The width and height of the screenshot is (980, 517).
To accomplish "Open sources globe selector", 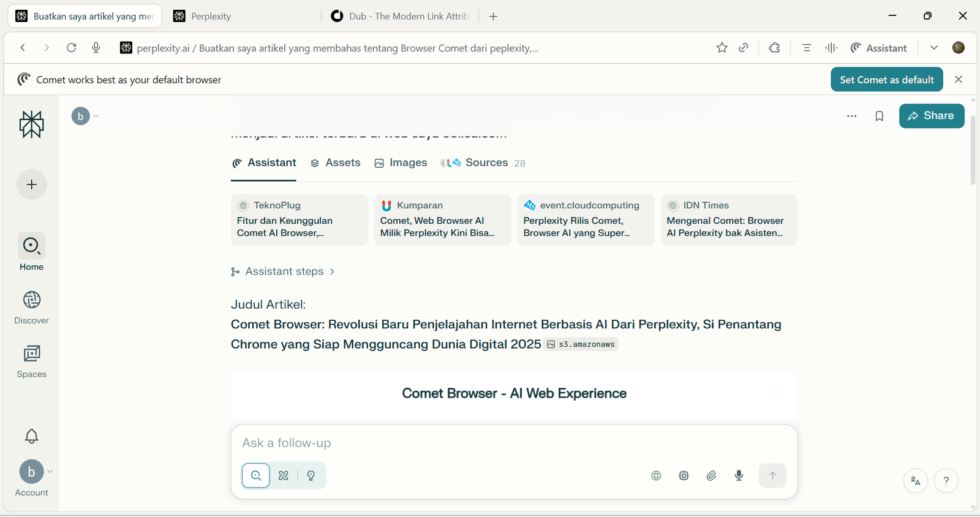I will [x=656, y=475].
